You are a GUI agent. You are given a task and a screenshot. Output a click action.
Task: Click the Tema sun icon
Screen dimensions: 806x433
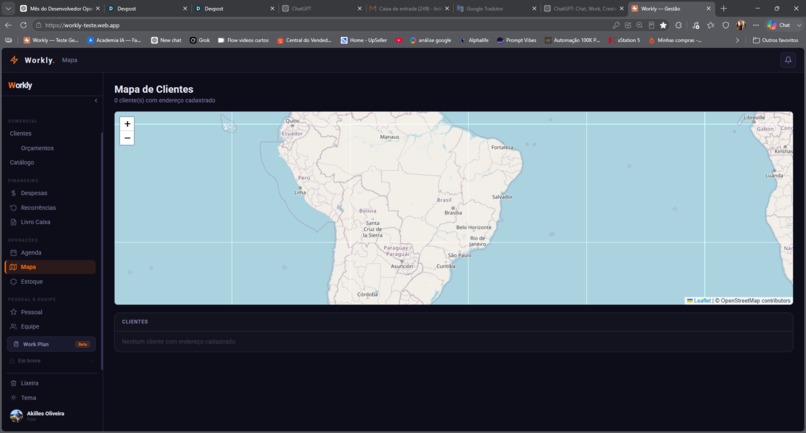point(13,398)
